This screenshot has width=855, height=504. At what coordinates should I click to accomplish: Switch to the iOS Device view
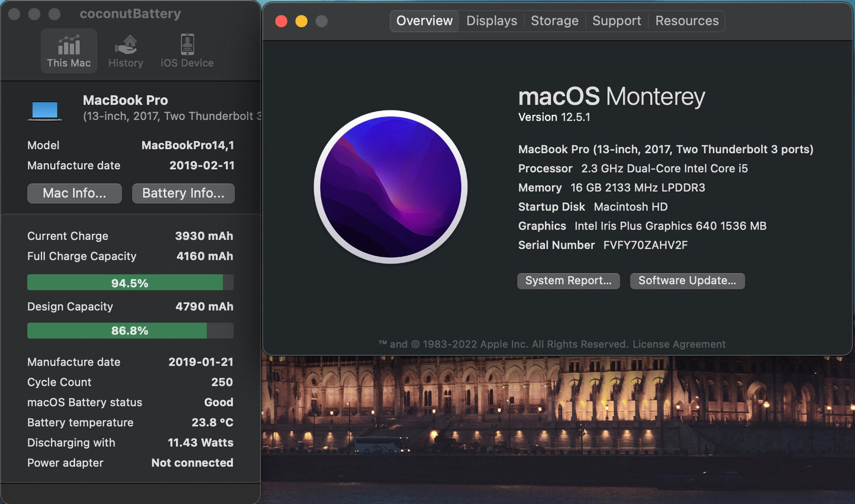pyautogui.click(x=186, y=50)
